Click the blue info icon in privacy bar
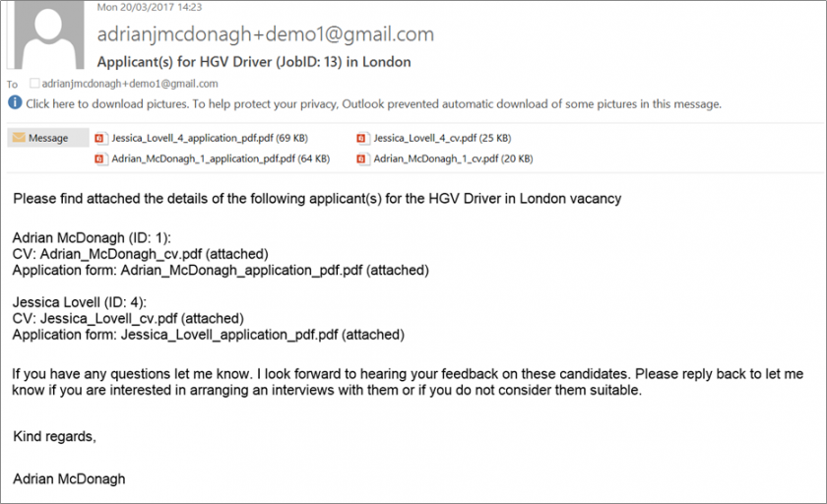 [15, 102]
